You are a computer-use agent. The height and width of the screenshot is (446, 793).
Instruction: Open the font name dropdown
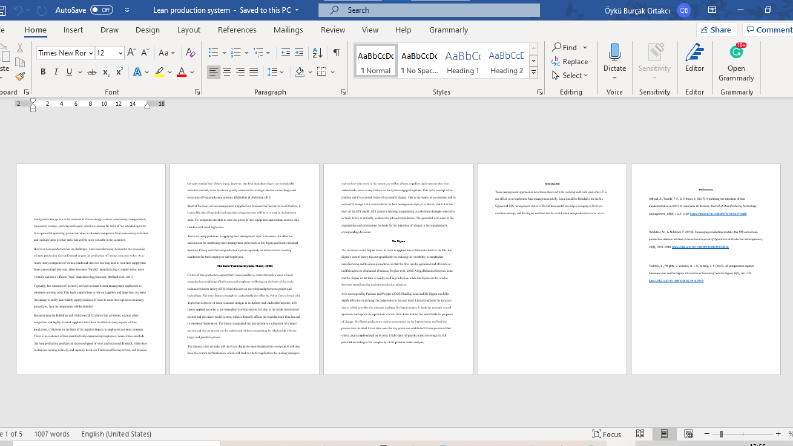point(91,53)
